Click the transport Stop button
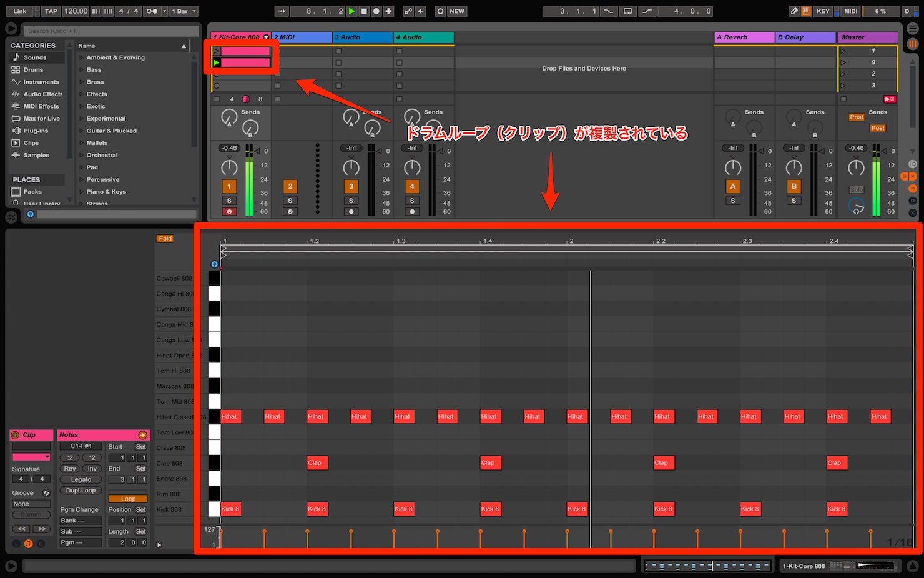 (x=364, y=11)
